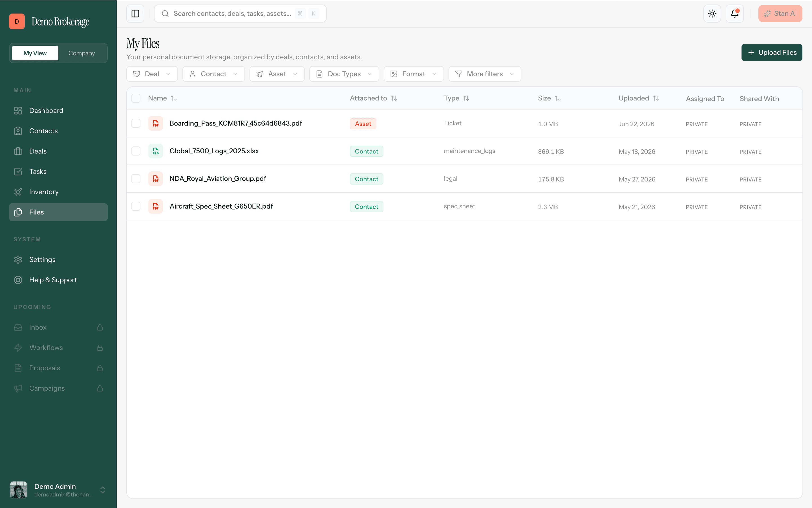
Task: Toggle the sidebar panel icon
Action: coord(135,14)
